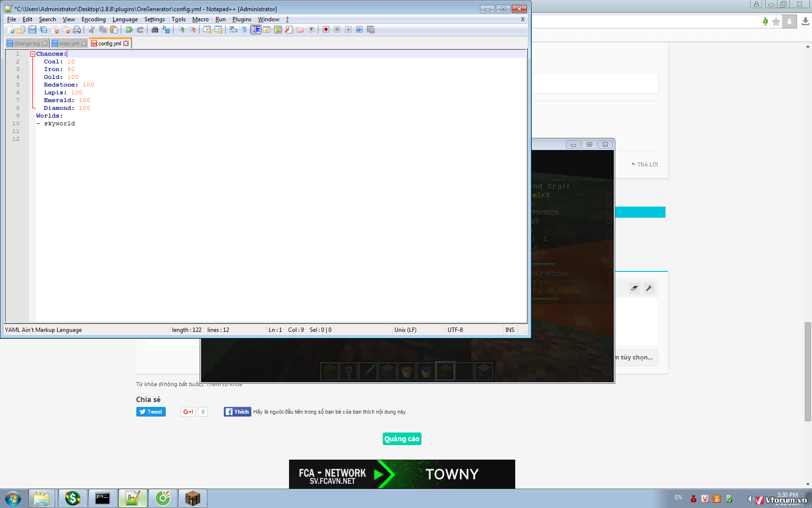Click the FCA Network Towny banner
The width and height of the screenshot is (812, 508).
(402, 474)
